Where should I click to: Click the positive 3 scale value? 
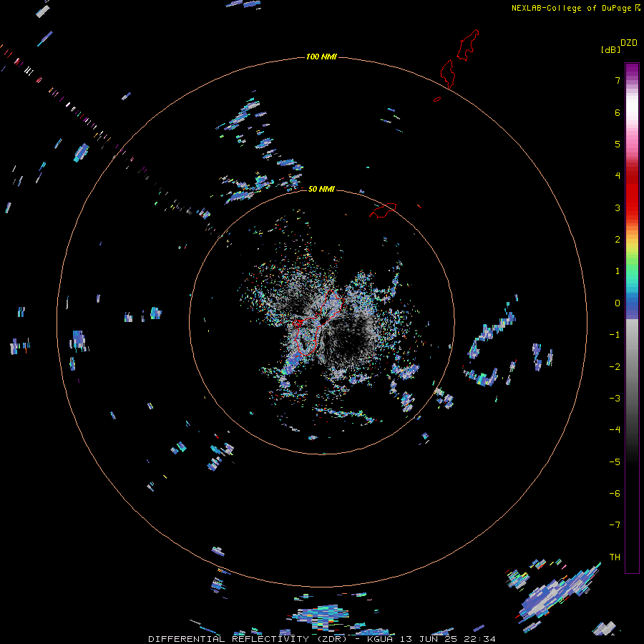coord(618,208)
